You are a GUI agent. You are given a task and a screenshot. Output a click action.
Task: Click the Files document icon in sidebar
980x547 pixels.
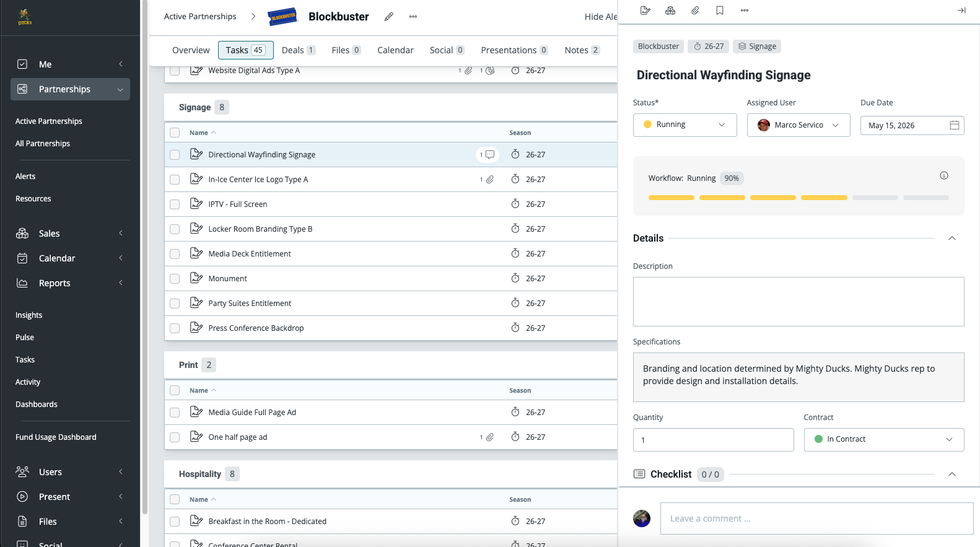22,522
